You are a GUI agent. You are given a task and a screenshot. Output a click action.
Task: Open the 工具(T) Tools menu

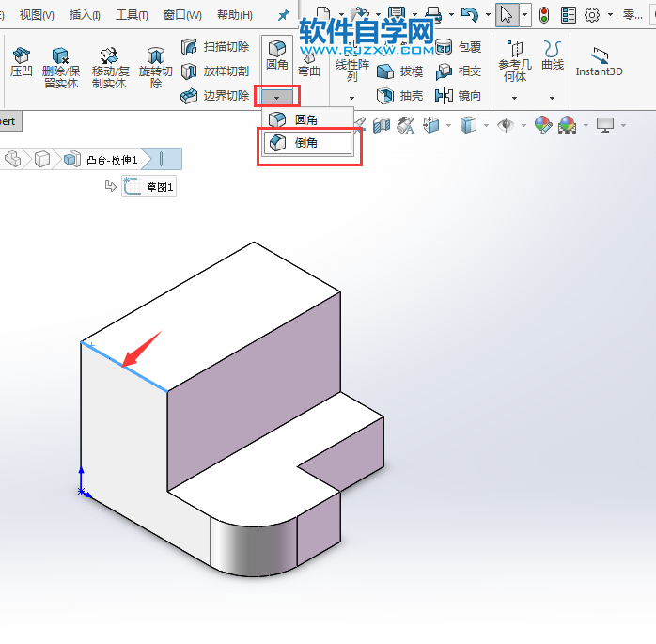click(132, 15)
